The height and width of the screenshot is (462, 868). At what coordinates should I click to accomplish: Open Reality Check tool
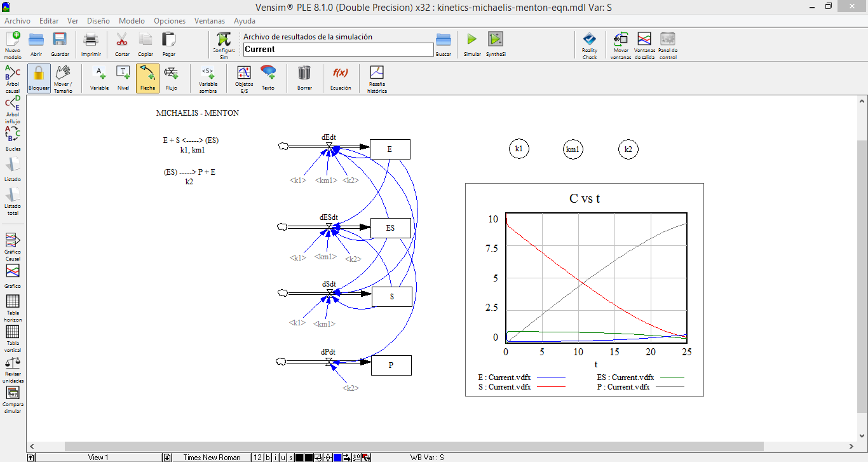[590, 45]
